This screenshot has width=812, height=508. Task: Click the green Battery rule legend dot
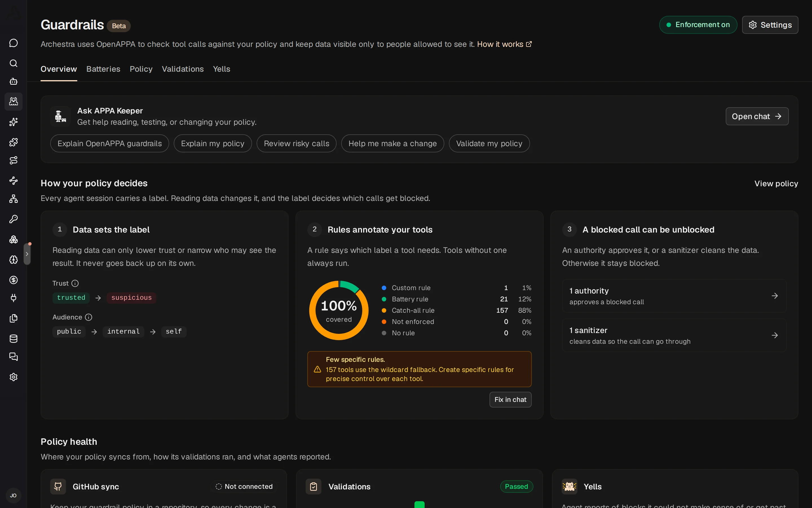coord(384,299)
